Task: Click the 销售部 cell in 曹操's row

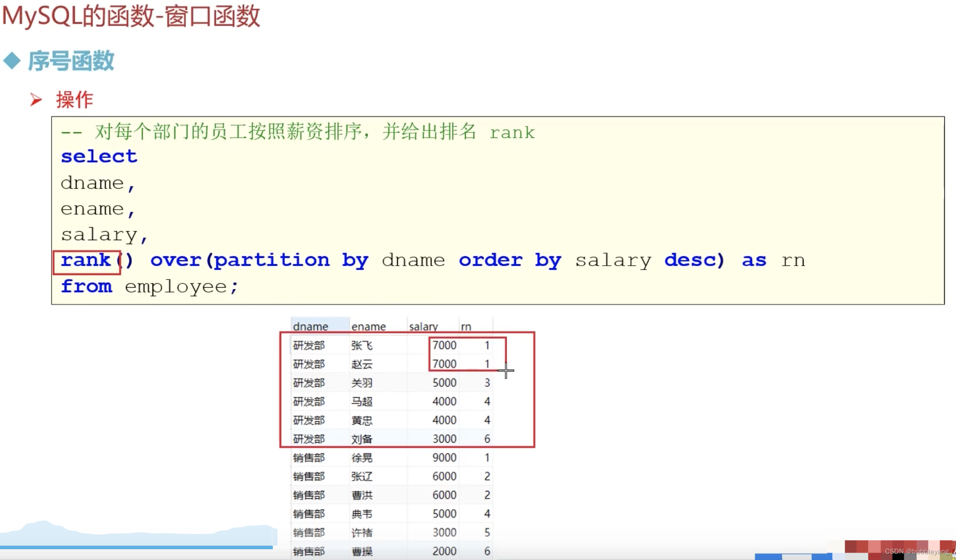Action: pyautogui.click(x=309, y=551)
